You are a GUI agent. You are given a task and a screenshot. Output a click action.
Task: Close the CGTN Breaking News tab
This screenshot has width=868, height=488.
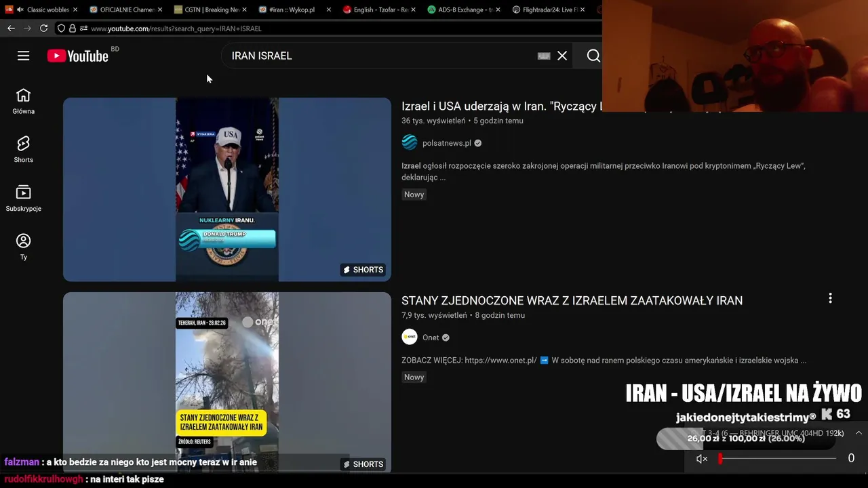pos(244,9)
